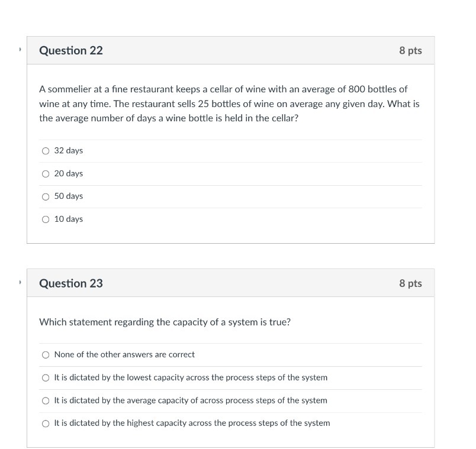This screenshot has width=476, height=449.
Task: Click the sommelier question text in Question 22
Action: 229,104
